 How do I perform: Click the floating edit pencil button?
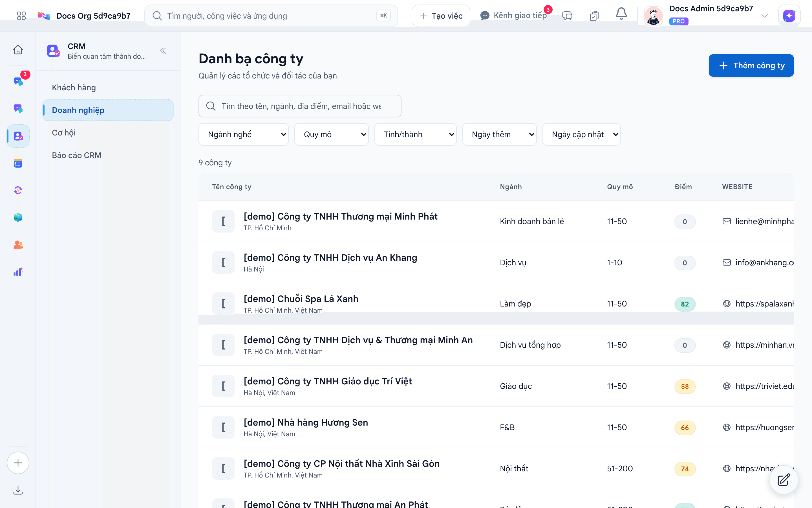[784, 480]
